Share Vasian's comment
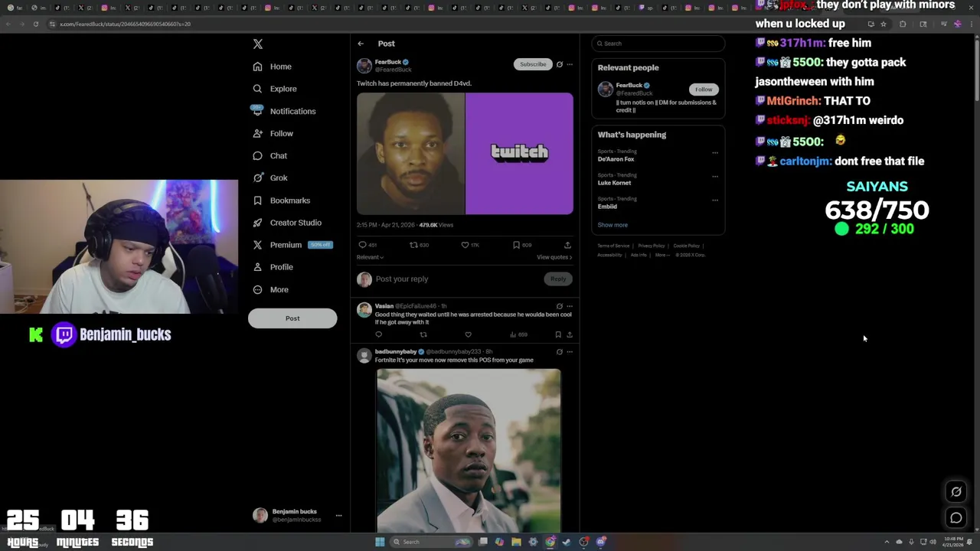Viewport: 980px width, 551px height. (x=569, y=334)
